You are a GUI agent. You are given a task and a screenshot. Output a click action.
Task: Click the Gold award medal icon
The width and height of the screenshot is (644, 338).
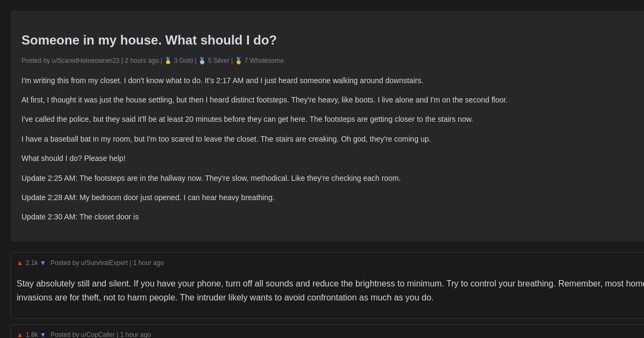tap(167, 60)
